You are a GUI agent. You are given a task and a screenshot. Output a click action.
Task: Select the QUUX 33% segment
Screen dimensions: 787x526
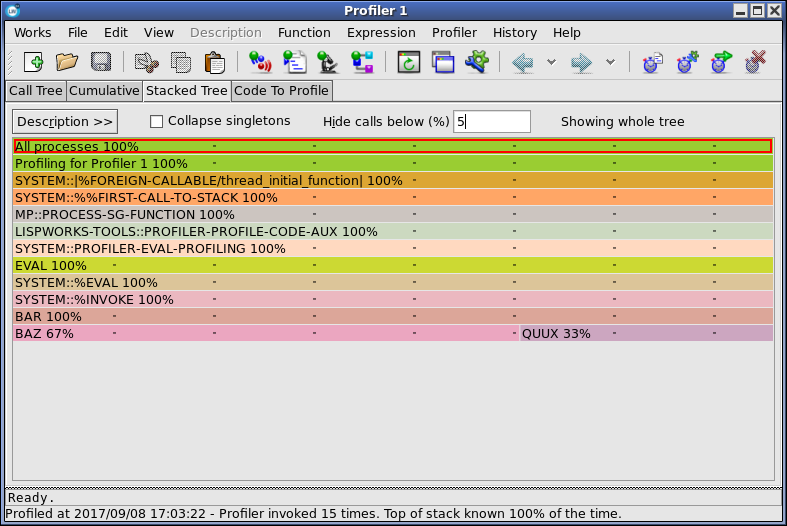[646, 334]
